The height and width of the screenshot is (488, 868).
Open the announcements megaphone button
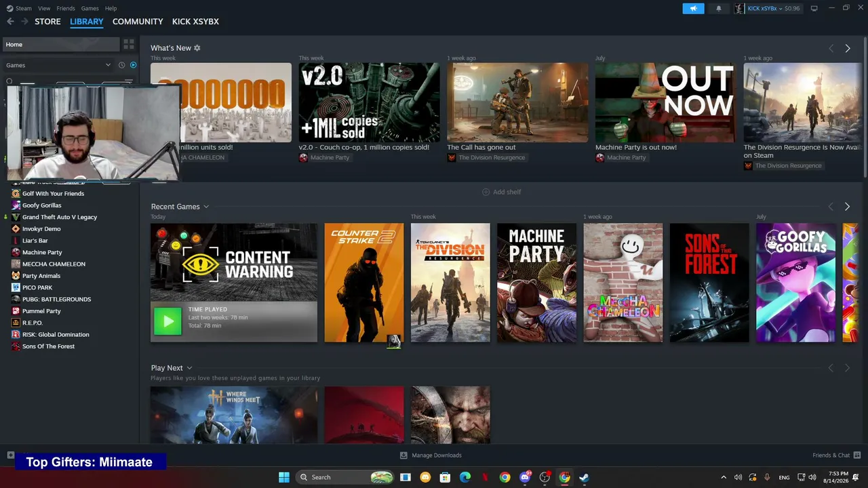pos(693,8)
